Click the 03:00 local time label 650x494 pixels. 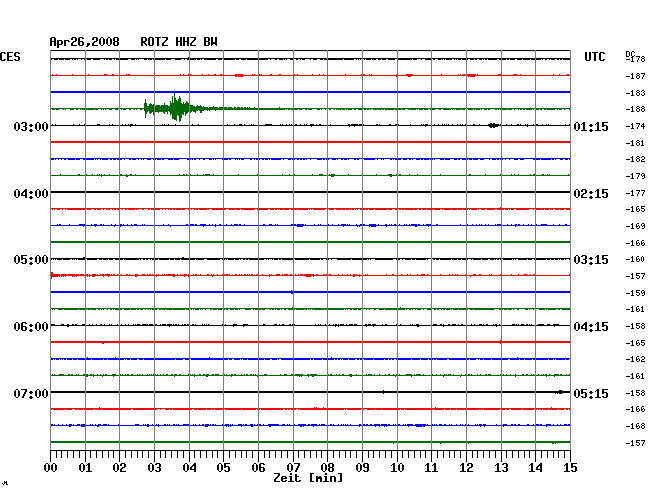click(x=31, y=126)
